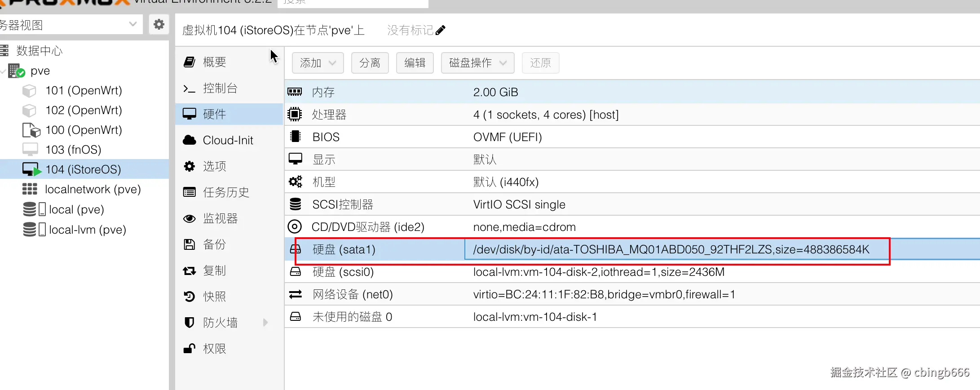This screenshot has width=980, height=390.
Task: Select the 内存 memory row
Action: (x=632, y=92)
